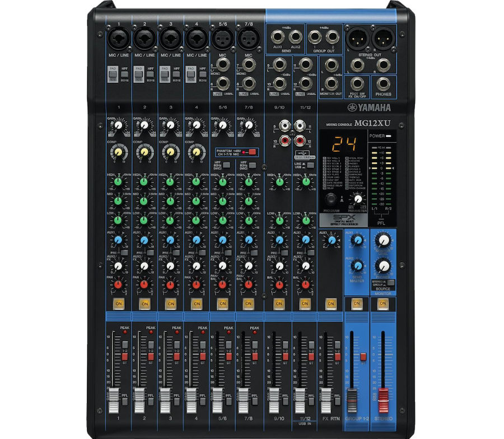The height and width of the screenshot is (439, 504).
Task: Click the GROUP 1-2 fader
Action: [x=352, y=400]
